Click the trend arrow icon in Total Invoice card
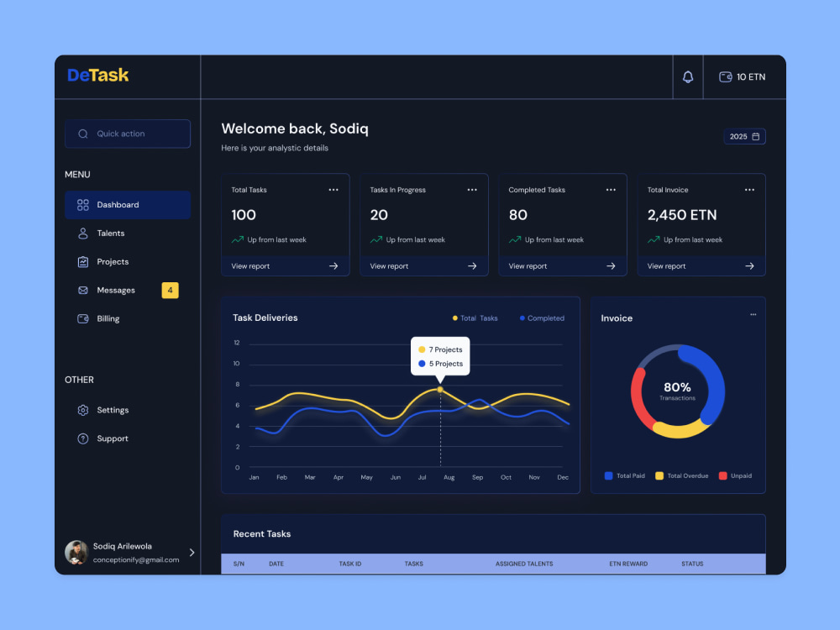This screenshot has height=630, width=840. 654,239
